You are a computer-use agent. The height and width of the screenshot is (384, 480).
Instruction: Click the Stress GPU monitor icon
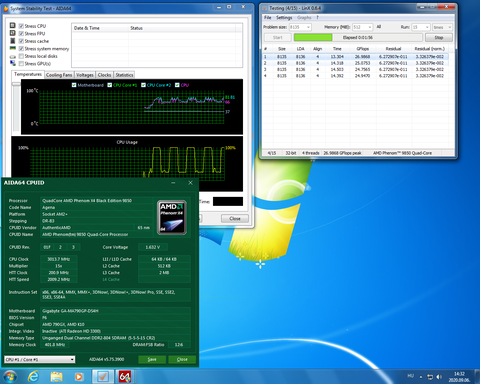13,63
